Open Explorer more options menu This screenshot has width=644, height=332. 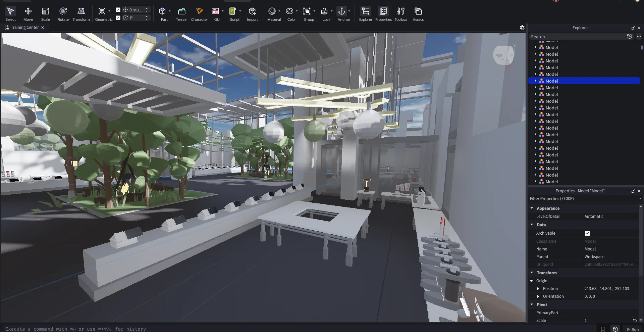(x=639, y=36)
